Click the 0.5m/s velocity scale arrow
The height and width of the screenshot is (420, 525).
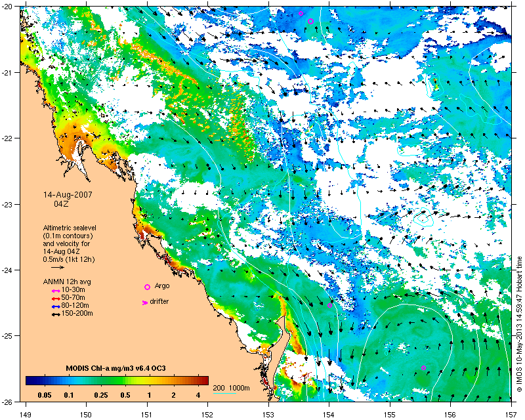pyautogui.click(x=58, y=267)
